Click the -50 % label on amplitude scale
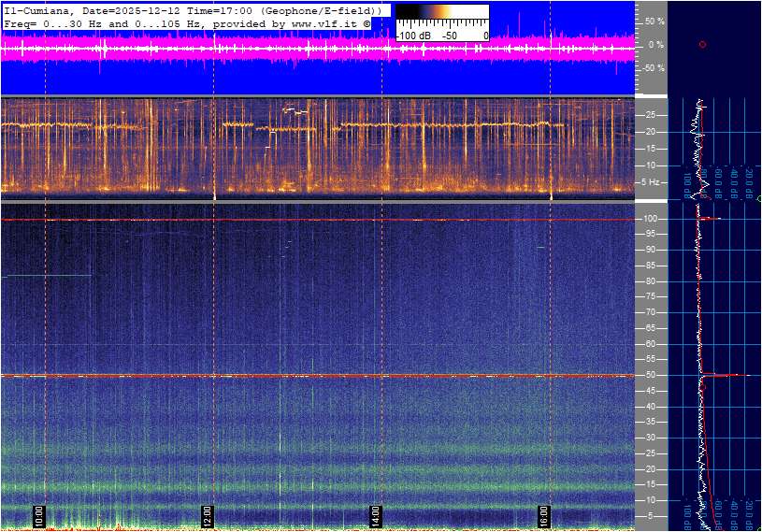 click(x=653, y=68)
